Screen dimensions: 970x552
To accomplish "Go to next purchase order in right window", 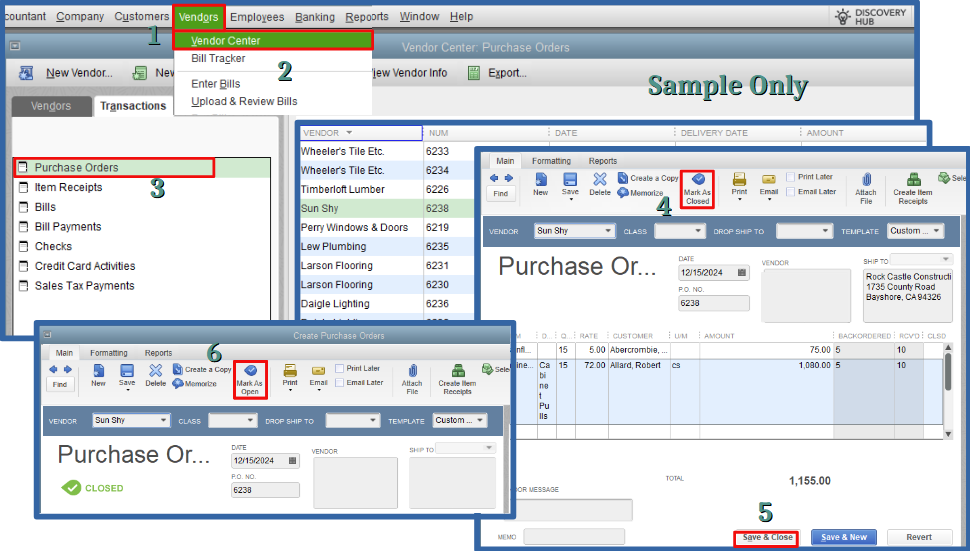I will (x=509, y=178).
